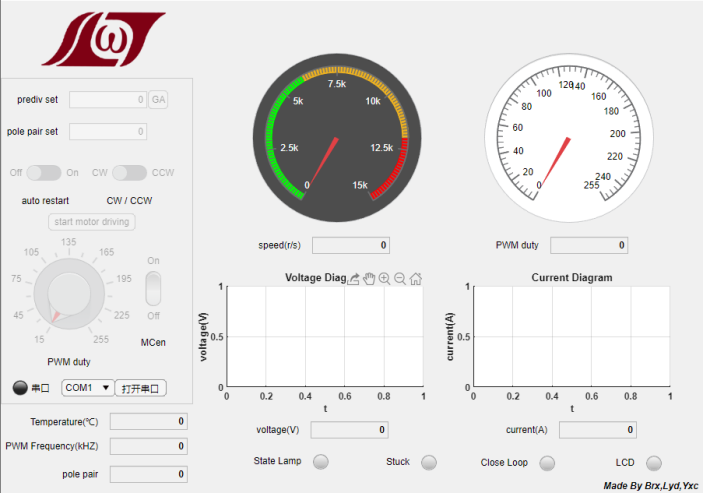Click the State Lamp indicator

pyautogui.click(x=321, y=462)
